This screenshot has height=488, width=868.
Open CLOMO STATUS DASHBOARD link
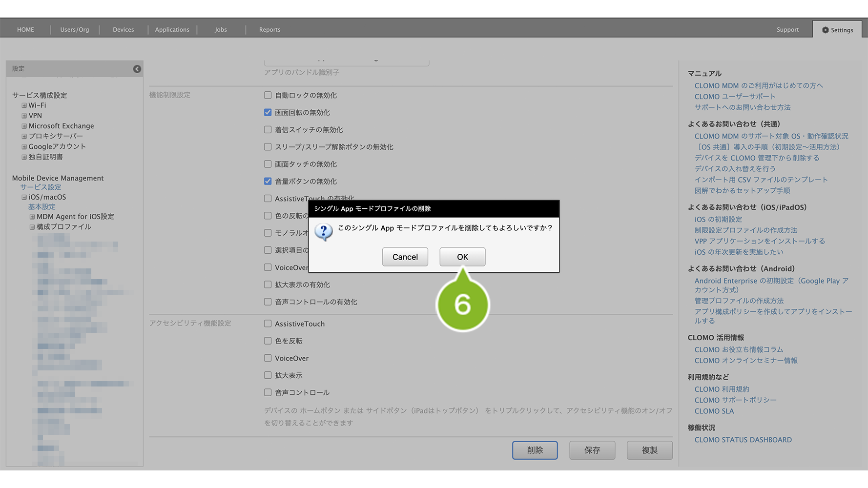pos(743,440)
